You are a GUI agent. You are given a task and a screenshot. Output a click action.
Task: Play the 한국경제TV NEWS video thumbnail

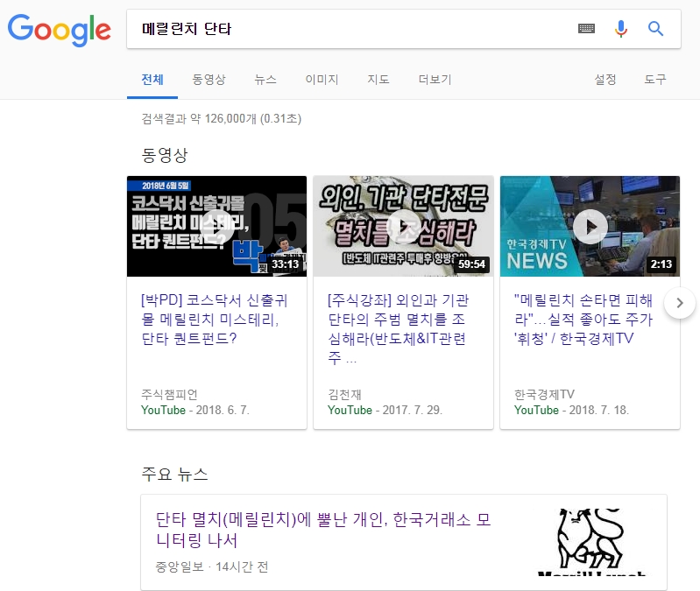tap(590, 227)
